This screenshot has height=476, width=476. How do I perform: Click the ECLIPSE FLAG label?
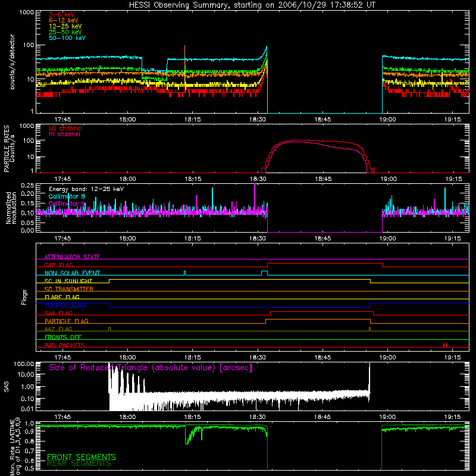(x=65, y=305)
